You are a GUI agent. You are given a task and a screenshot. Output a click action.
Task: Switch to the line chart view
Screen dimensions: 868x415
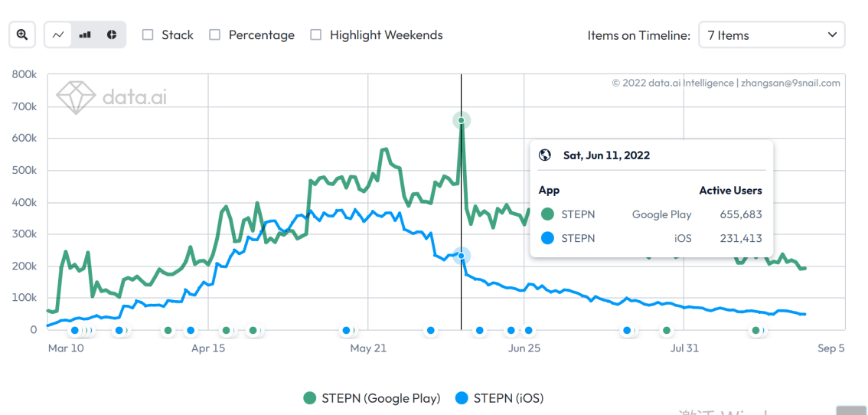59,35
